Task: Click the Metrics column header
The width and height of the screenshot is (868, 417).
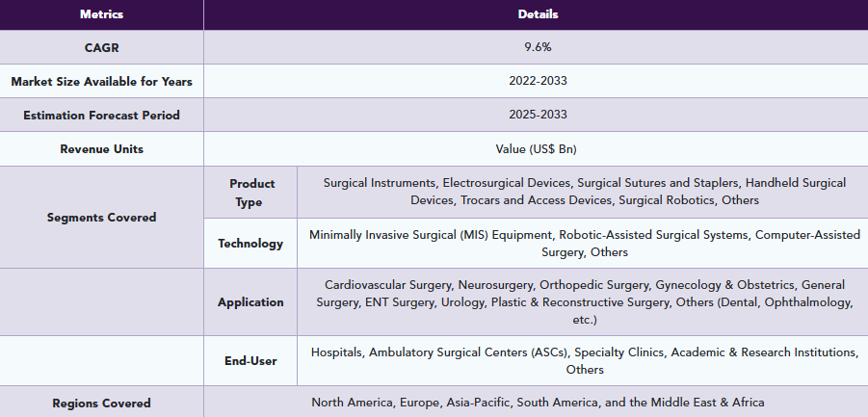Action: coord(101,14)
